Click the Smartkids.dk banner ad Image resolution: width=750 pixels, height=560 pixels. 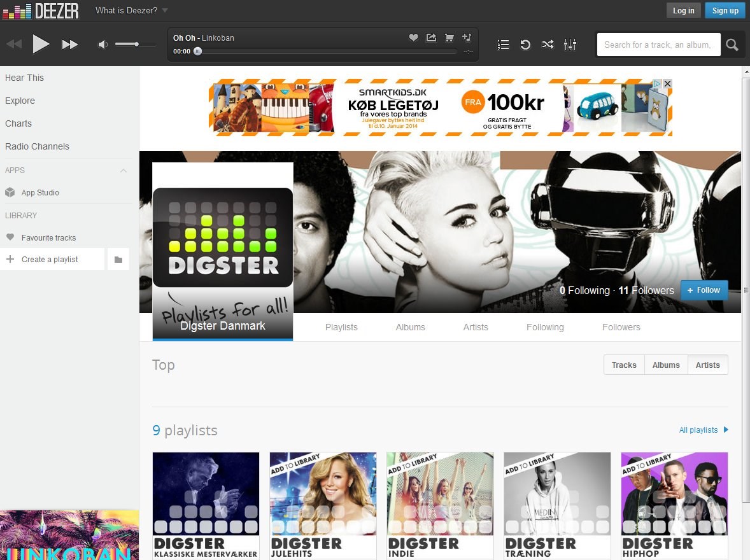(x=440, y=108)
